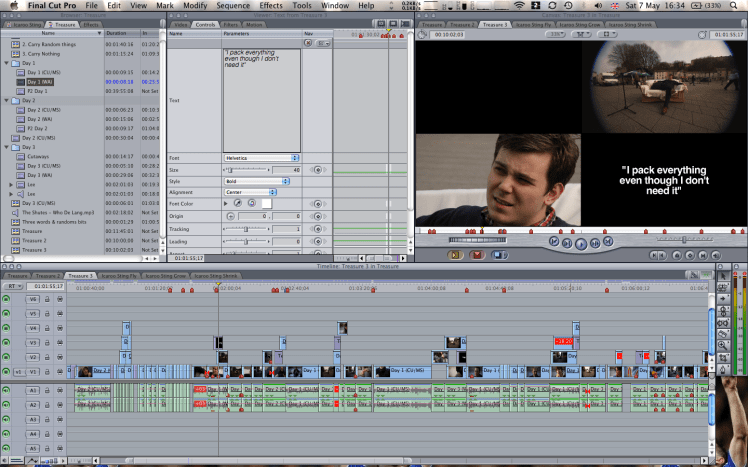Open the Font dropdown showing Helvetica

(262, 158)
